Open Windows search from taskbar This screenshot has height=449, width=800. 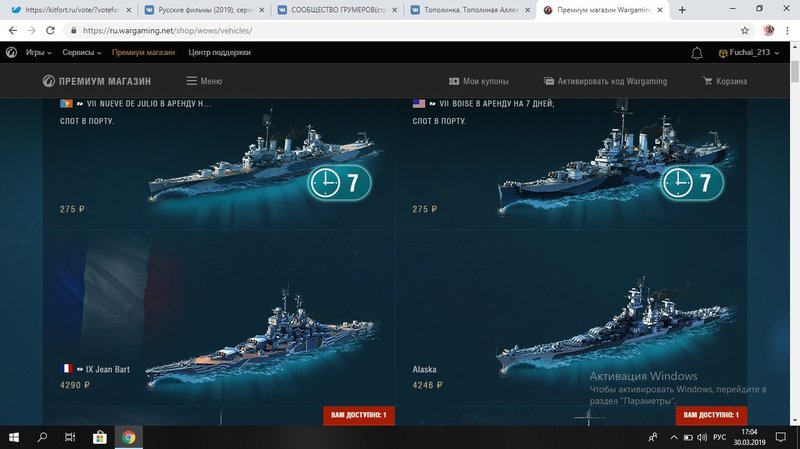tap(42, 437)
